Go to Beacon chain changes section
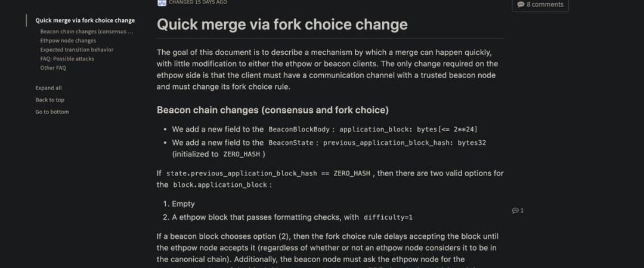The width and height of the screenshot is (644, 268). coord(86,31)
